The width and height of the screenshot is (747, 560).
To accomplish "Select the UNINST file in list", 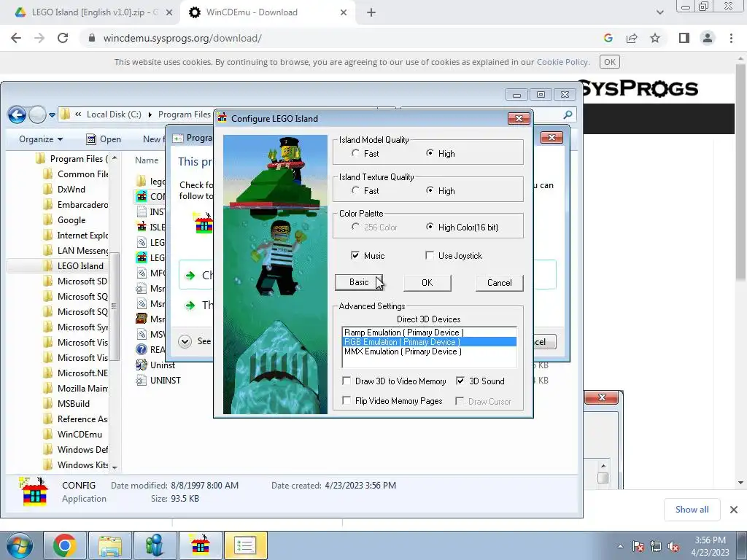I will [165, 380].
